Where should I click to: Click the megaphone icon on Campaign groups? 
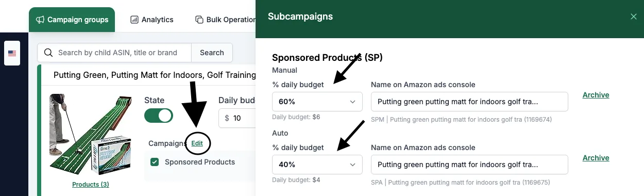pos(40,20)
